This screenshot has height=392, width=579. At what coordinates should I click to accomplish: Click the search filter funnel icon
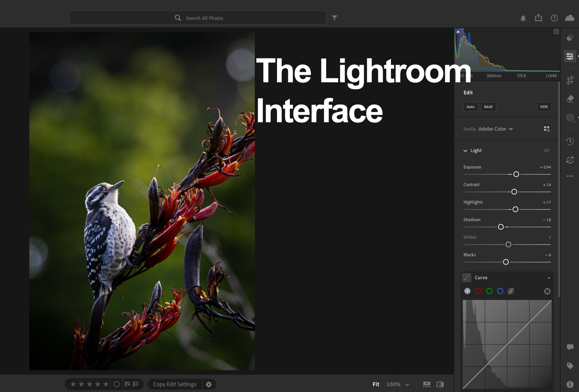(x=334, y=18)
